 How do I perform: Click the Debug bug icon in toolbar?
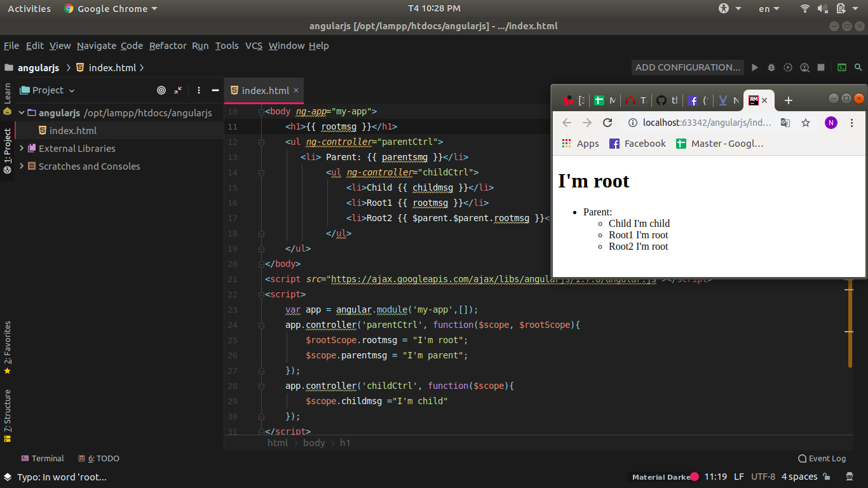(771, 67)
